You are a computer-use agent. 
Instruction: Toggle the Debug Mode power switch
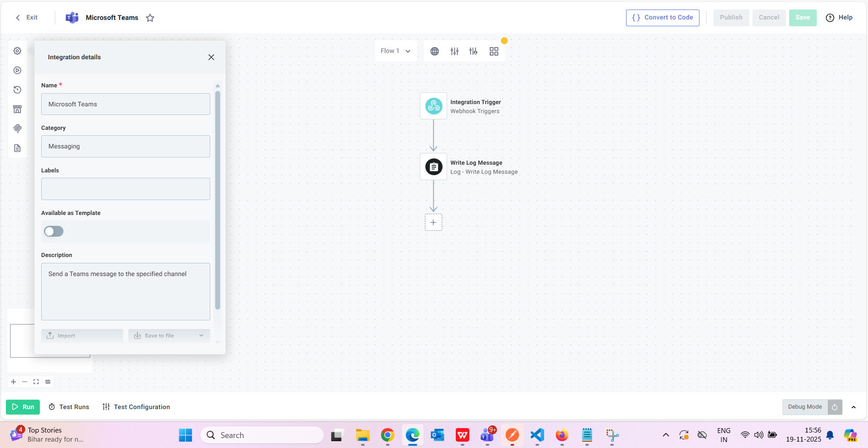tap(834, 407)
